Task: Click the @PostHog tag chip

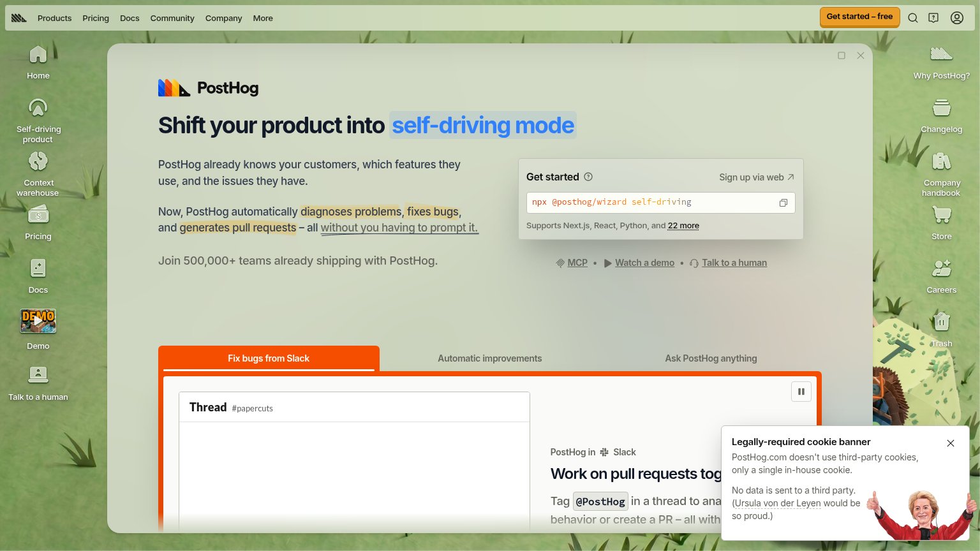Action: click(600, 501)
